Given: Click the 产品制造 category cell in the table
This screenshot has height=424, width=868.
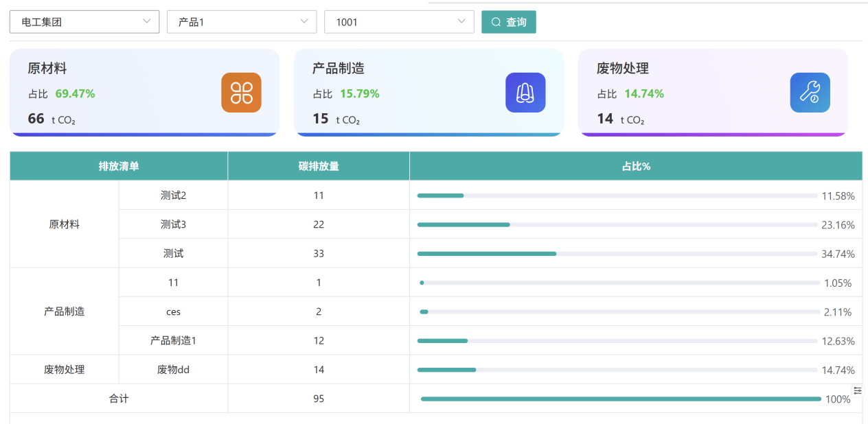Looking at the screenshot, I should [x=65, y=311].
